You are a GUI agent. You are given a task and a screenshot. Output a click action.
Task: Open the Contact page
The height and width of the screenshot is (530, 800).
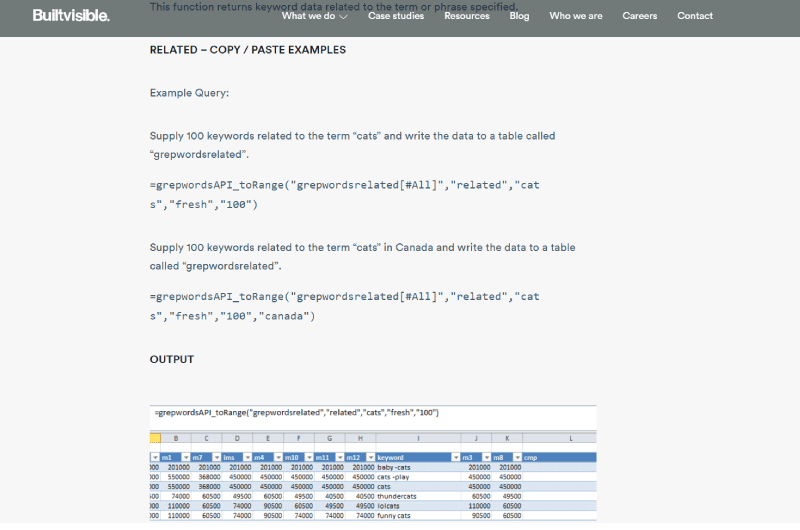tap(694, 16)
